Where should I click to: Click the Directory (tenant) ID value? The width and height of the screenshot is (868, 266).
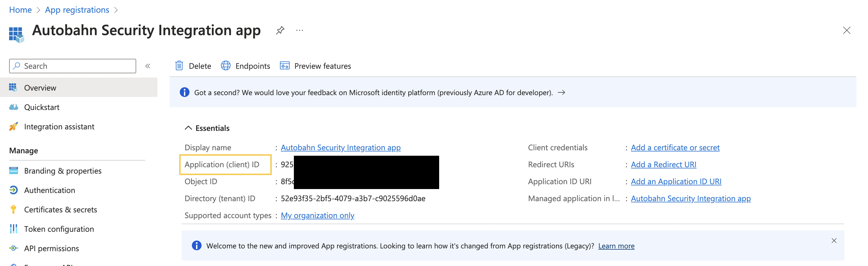click(353, 198)
